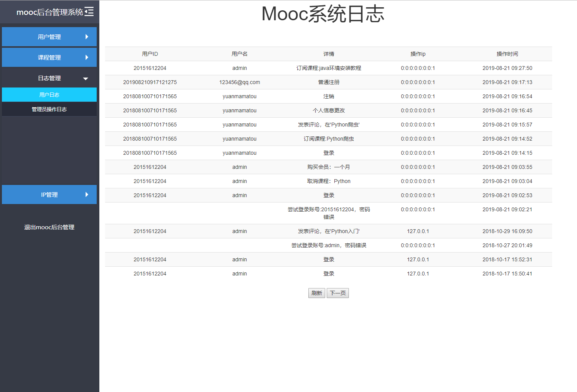
Task: Expand the 用户管理 arrow
Action: pyautogui.click(x=87, y=37)
